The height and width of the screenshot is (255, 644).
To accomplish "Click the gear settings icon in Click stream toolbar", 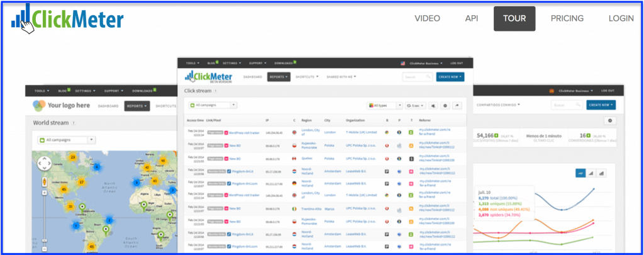I will tap(445, 106).
